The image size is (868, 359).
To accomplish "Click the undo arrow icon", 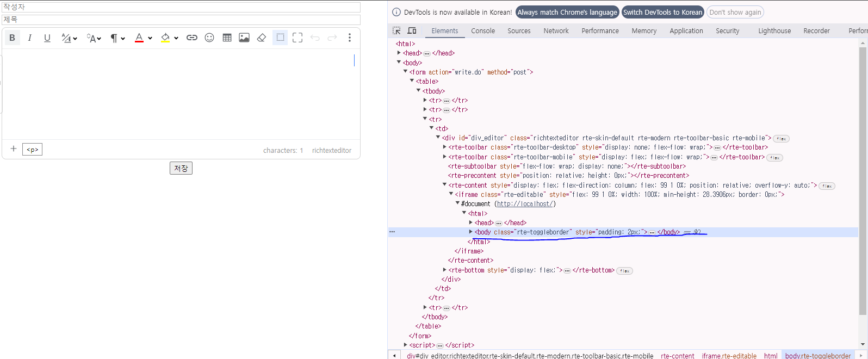I will (315, 38).
